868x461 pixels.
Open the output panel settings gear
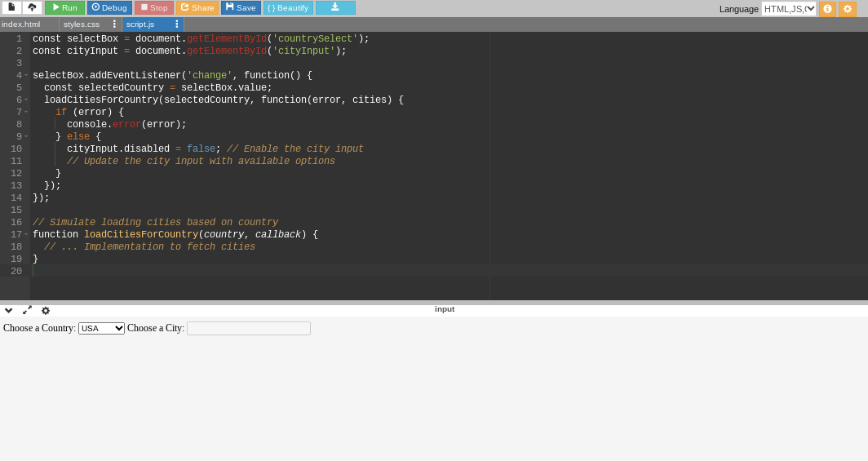point(46,311)
